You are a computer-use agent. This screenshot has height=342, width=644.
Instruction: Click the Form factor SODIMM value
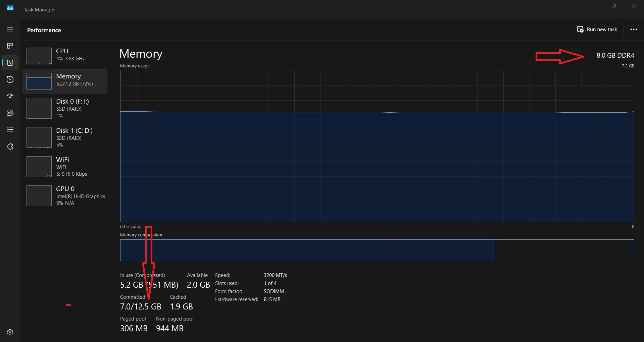(274, 291)
